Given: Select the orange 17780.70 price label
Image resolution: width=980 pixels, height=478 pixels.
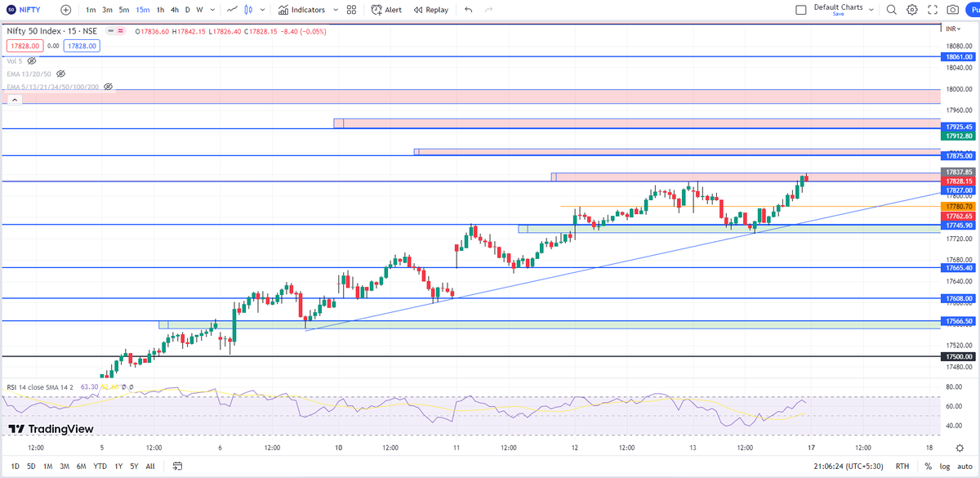Looking at the screenshot, I should [x=958, y=207].
